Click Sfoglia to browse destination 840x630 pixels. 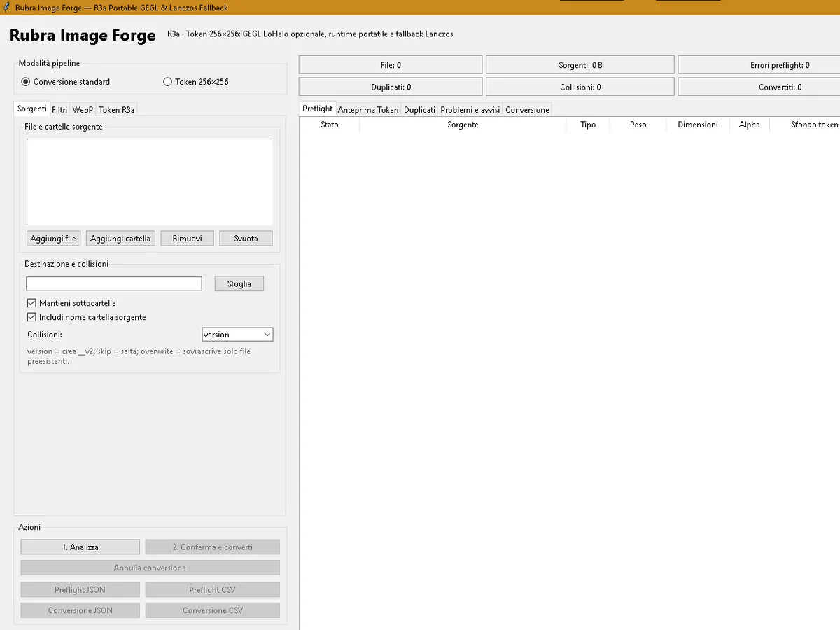pos(239,283)
